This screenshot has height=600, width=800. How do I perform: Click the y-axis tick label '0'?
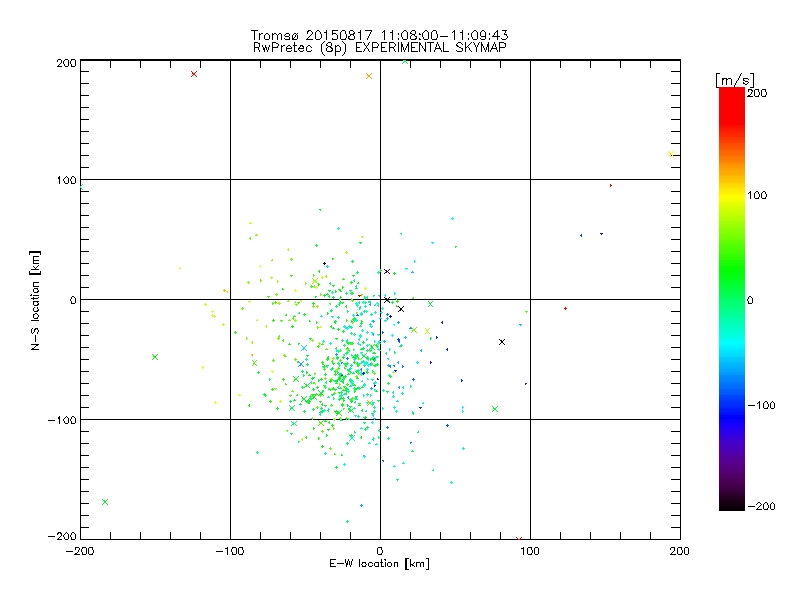click(72, 300)
